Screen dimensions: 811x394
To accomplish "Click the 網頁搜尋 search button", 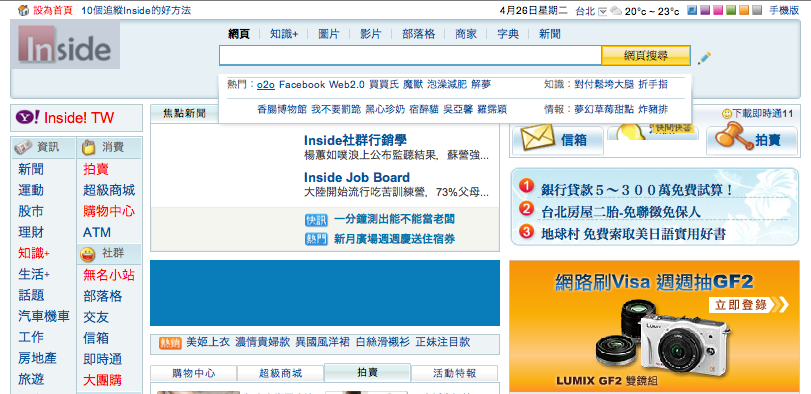I will pos(645,56).
